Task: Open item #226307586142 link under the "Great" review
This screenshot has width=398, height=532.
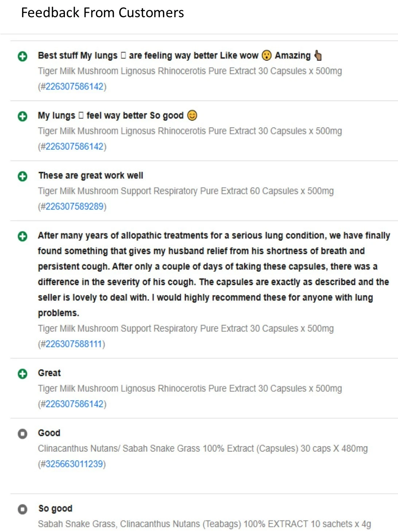Action: tap(74, 404)
